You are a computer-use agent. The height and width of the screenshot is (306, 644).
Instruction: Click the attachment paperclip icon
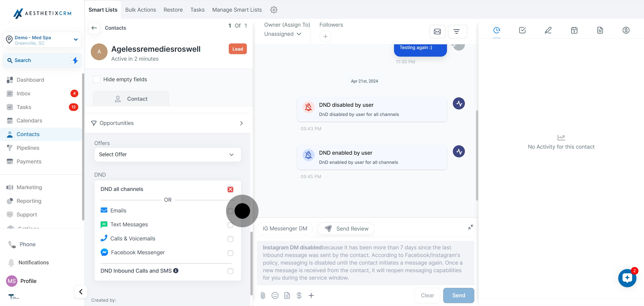click(263, 295)
